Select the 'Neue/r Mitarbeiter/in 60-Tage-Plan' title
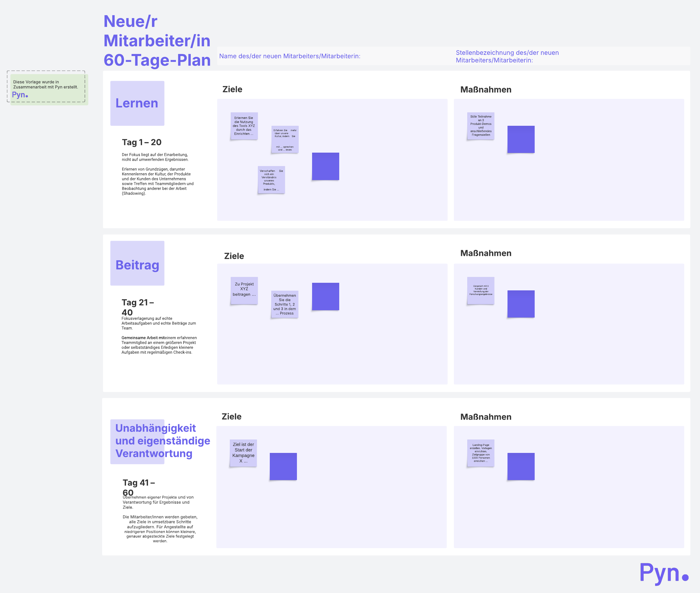The width and height of the screenshot is (700, 593). tap(157, 41)
